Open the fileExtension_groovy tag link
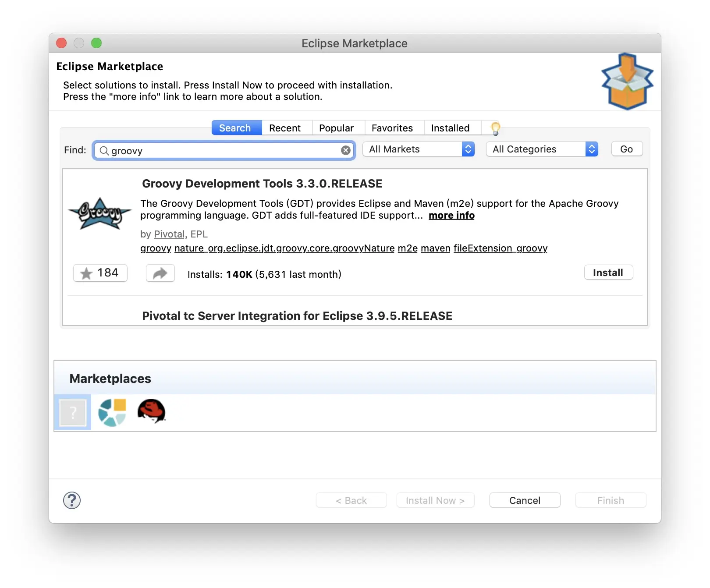Viewport: 710px width, 588px height. click(501, 248)
